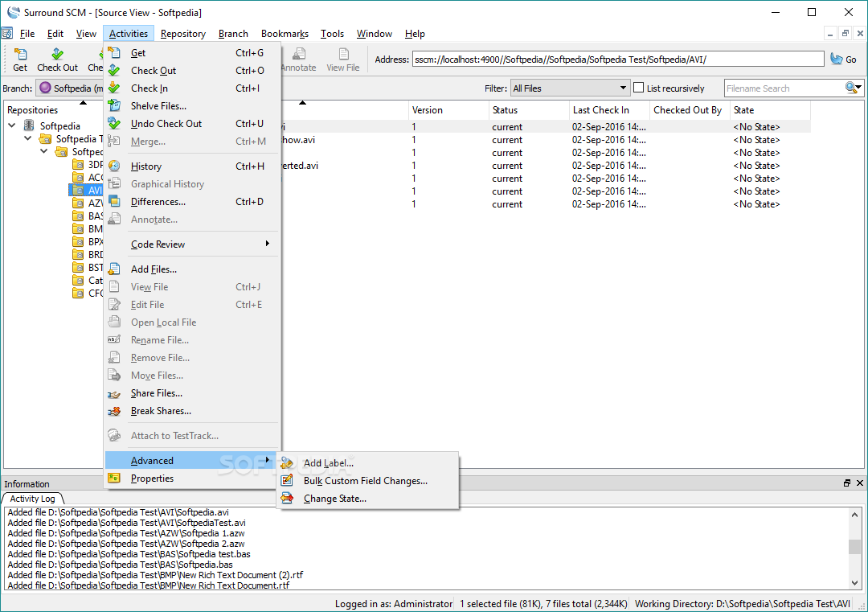This screenshot has width=868, height=612.
Task: Open the Help menu
Action: point(415,34)
